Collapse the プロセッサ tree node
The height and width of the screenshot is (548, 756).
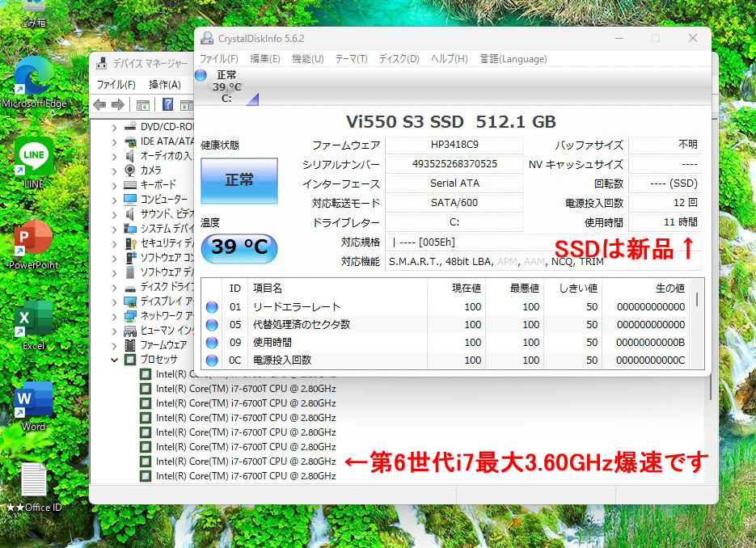(x=114, y=360)
